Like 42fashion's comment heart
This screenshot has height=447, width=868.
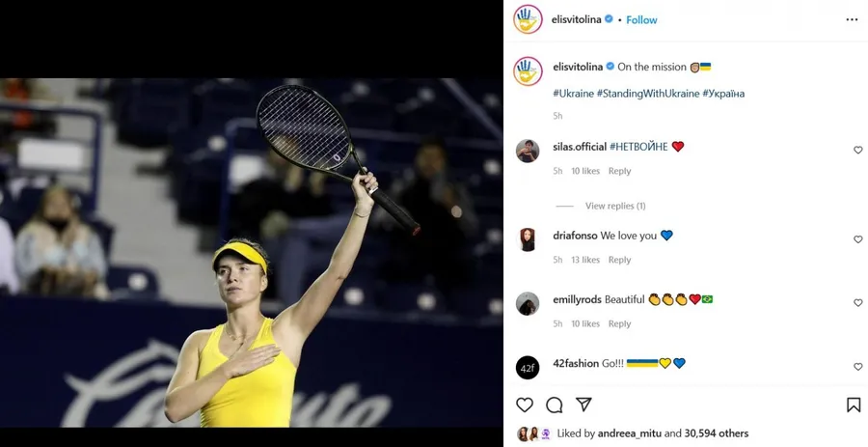click(857, 367)
